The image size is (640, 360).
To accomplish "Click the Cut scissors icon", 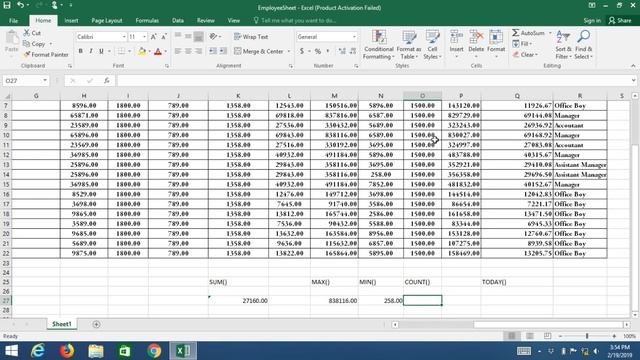I will pyautogui.click(x=27, y=33).
